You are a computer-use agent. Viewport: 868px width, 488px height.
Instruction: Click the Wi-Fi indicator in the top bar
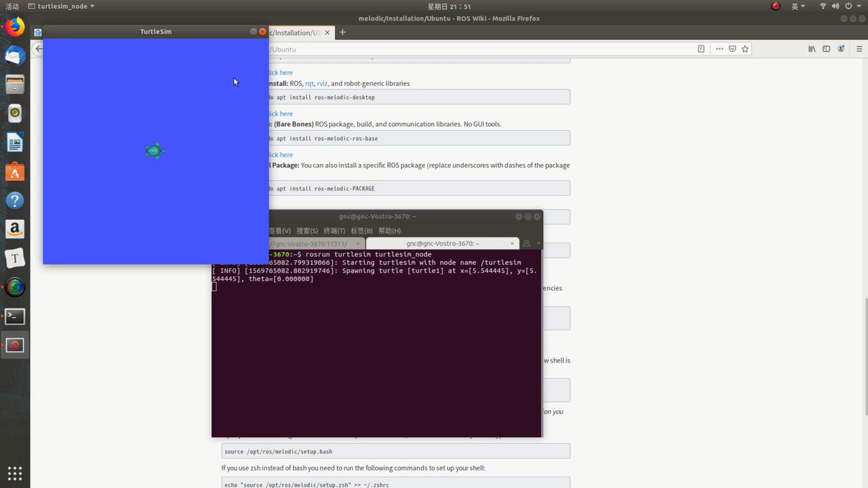pyautogui.click(x=823, y=6)
